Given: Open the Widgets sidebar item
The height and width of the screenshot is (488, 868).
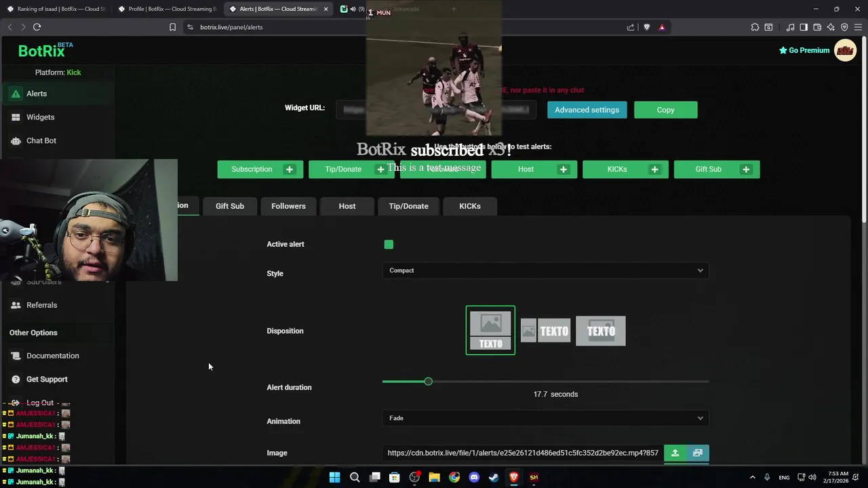Looking at the screenshot, I should 57,117.
